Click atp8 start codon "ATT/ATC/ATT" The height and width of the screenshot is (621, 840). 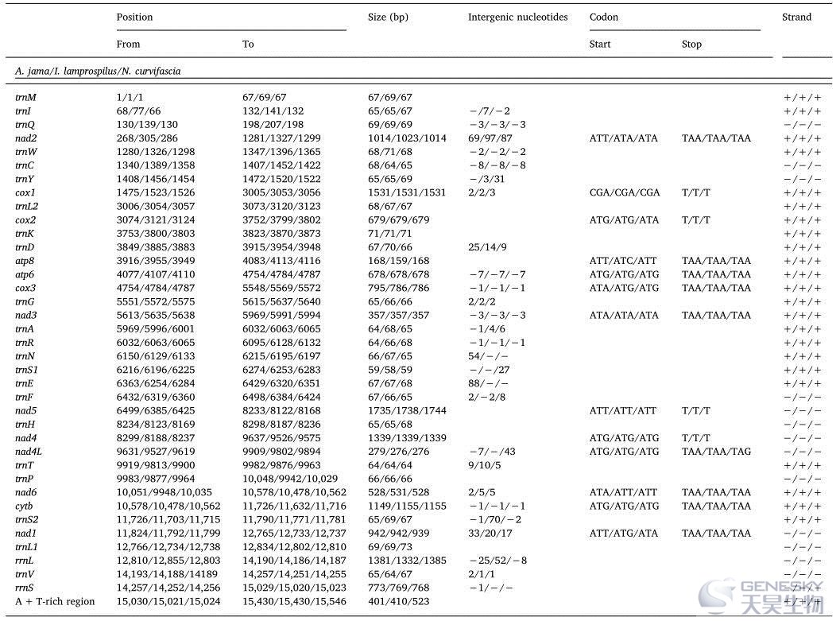623,261
